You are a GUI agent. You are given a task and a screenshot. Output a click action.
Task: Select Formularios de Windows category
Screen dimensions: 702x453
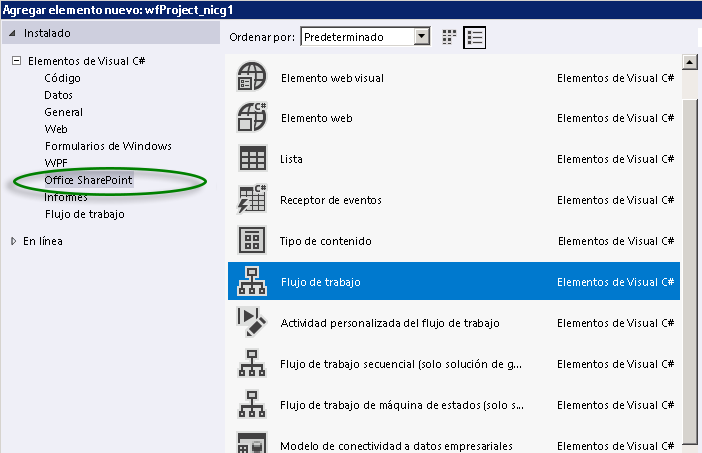click(x=108, y=146)
